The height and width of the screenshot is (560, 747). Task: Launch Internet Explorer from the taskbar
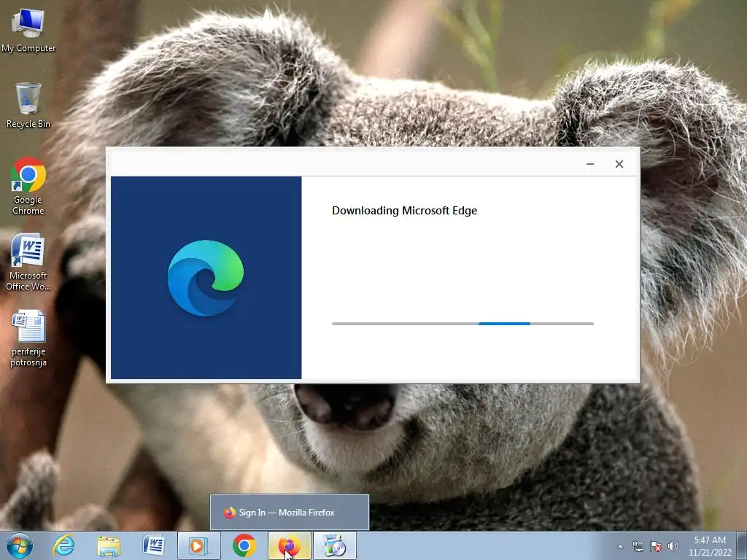tap(64, 545)
